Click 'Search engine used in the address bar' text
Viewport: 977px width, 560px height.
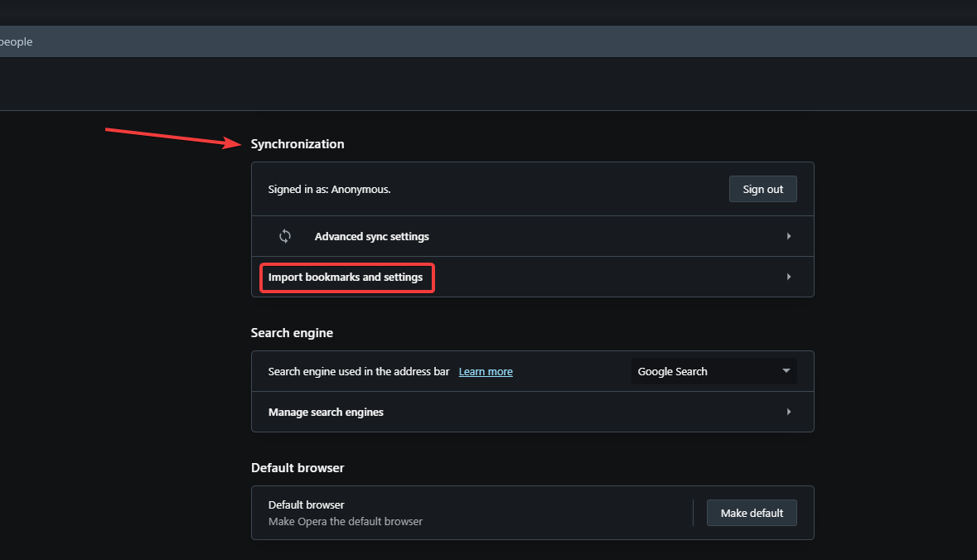pyautogui.click(x=358, y=371)
